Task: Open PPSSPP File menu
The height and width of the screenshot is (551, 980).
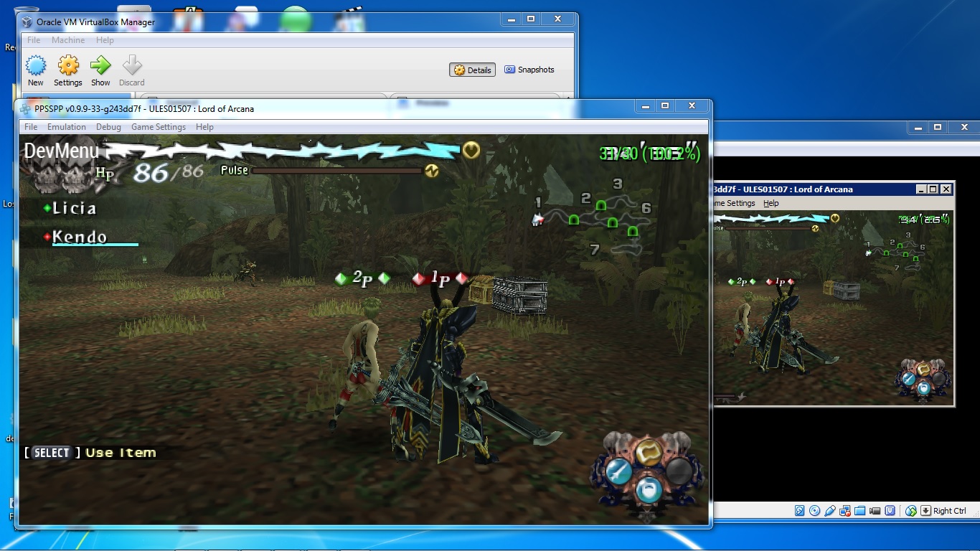Action: coord(31,127)
